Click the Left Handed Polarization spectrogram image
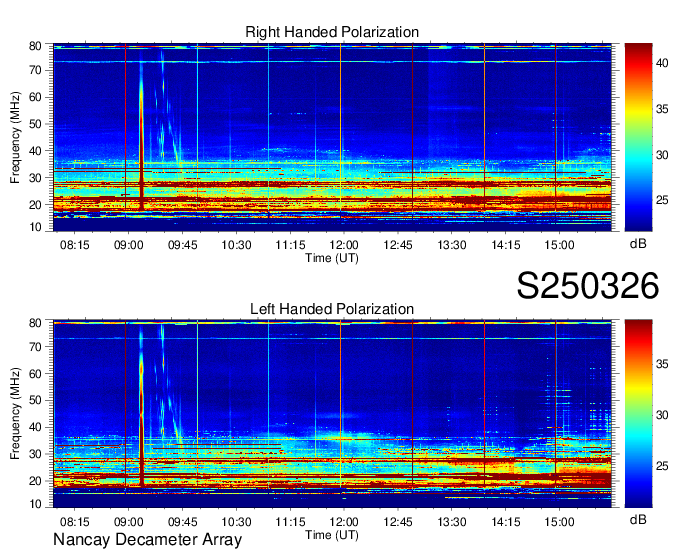Image resolution: width=680 pixels, height=552 pixels. click(332, 414)
